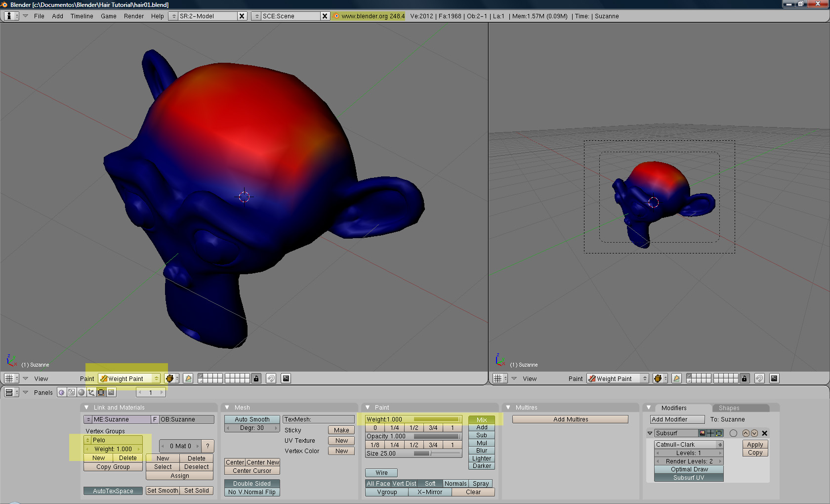Image resolution: width=830 pixels, height=504 pixels.
Task: Open the ME:Suzanne mesh datablock selector
Action: coord(88,420)
